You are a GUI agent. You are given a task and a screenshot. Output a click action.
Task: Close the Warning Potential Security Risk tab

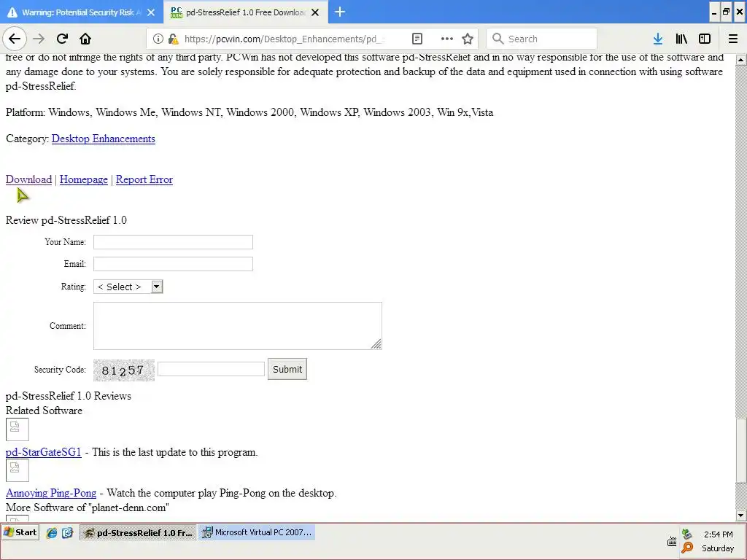tap(151, 12)
